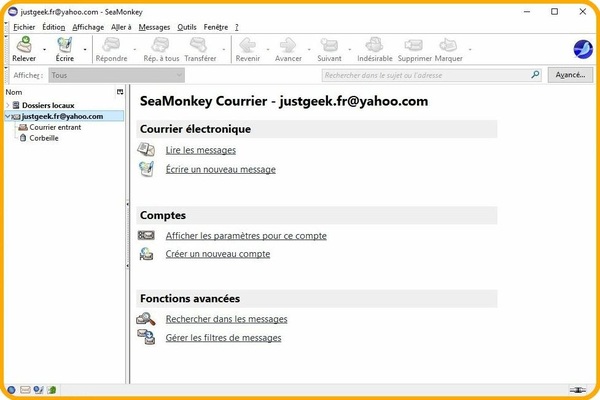The width and height of the screenshot is (600, 400).
Task: Click the Avancé... search button
Action: point(570,75)
